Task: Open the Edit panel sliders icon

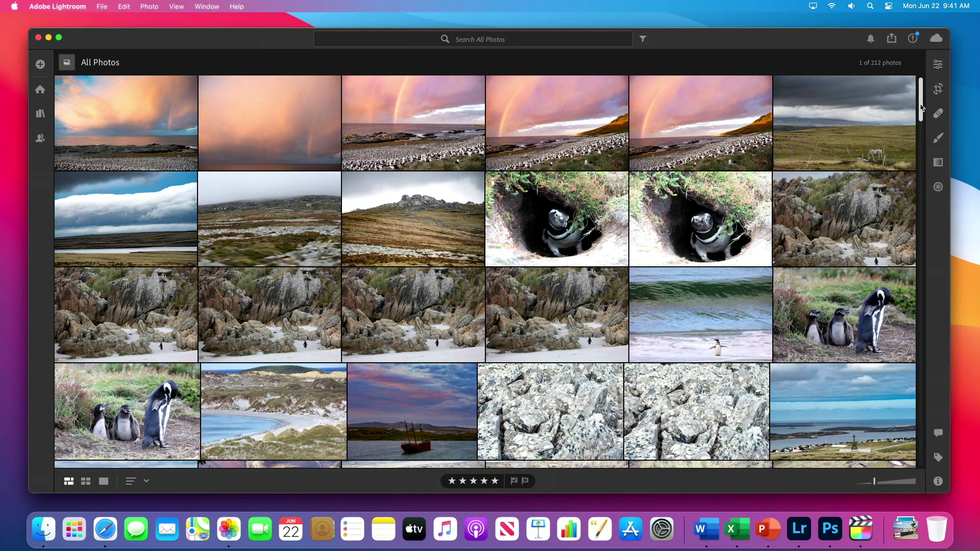Action: point(938,64)
